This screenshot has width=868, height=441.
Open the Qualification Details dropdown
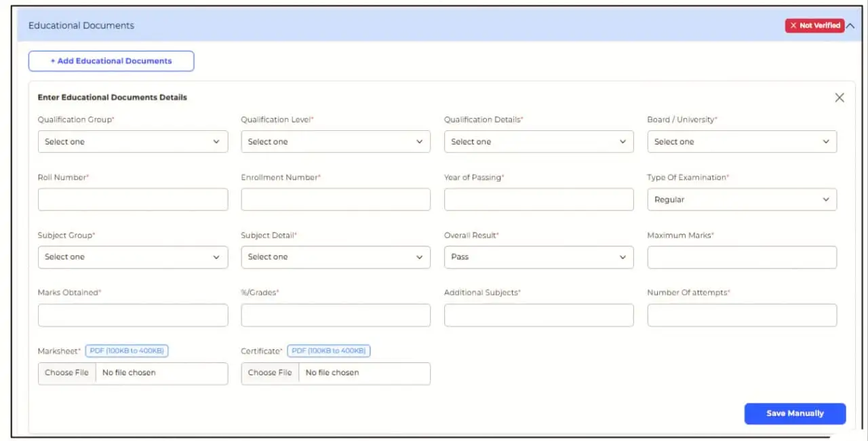click(538, 141)
